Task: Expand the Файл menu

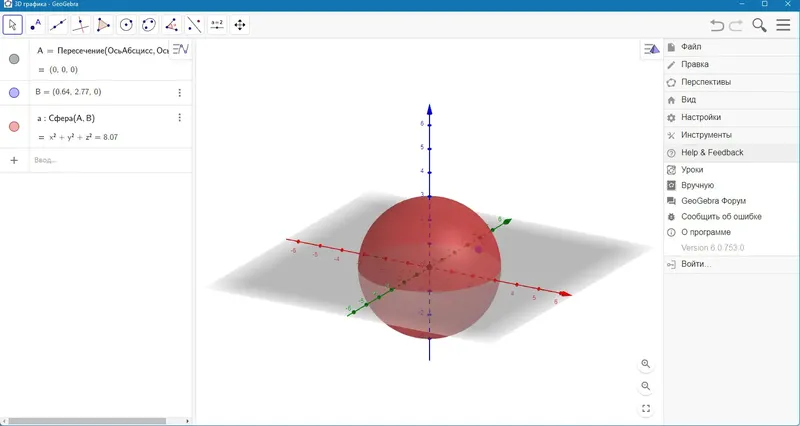Action: (x=731, y=47)
